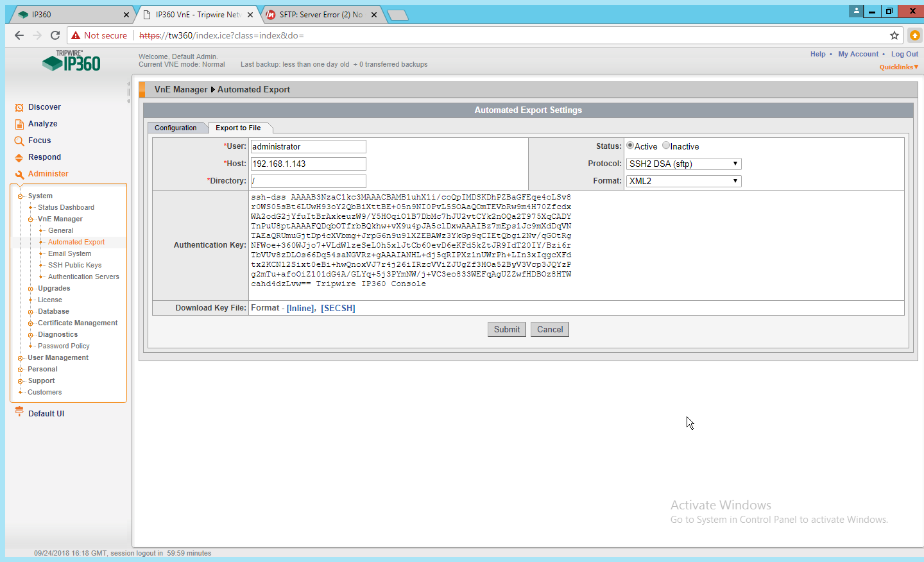The image size is (924, 562).
Task: Click the Tripwire IP360 logo
Action: 71,62
